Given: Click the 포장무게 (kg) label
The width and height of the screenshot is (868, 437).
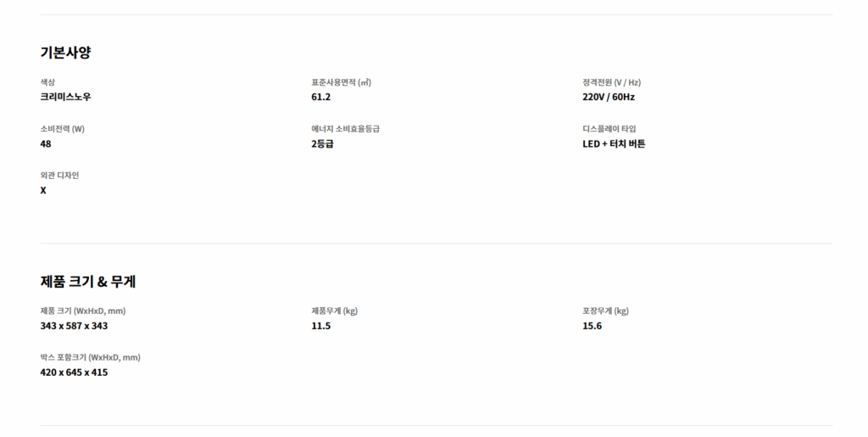Looking at the screenshot, I should tap(605, 311).
